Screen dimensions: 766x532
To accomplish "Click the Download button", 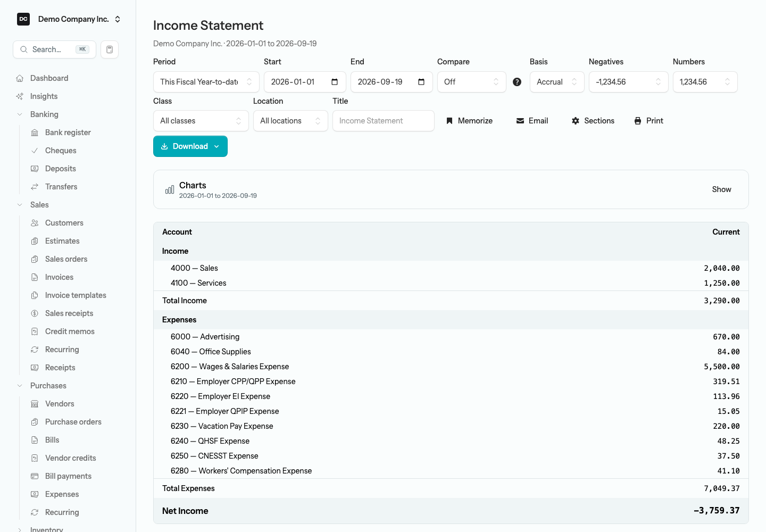I will [x=190, y=146].
